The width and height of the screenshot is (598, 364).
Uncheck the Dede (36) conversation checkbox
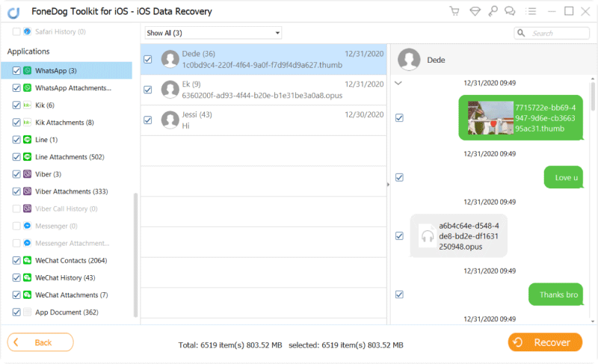point(147,60)
